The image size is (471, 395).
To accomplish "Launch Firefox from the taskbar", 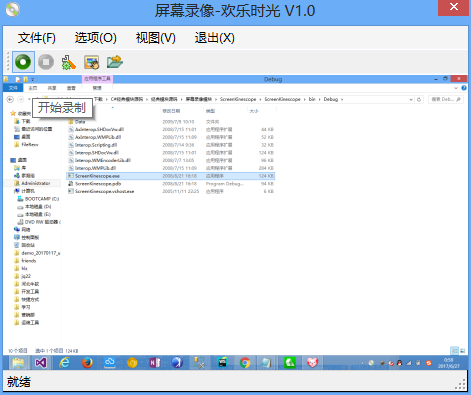I will click(87, 363).
